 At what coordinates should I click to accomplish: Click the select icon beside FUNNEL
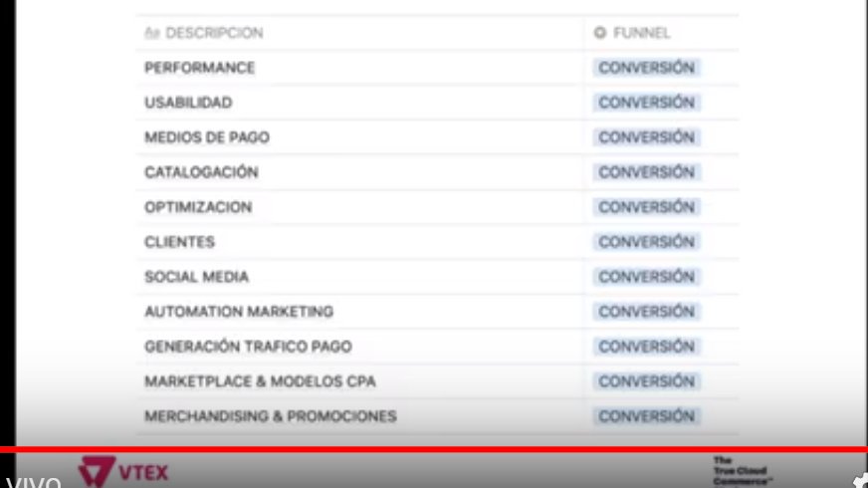pos(600,33)
